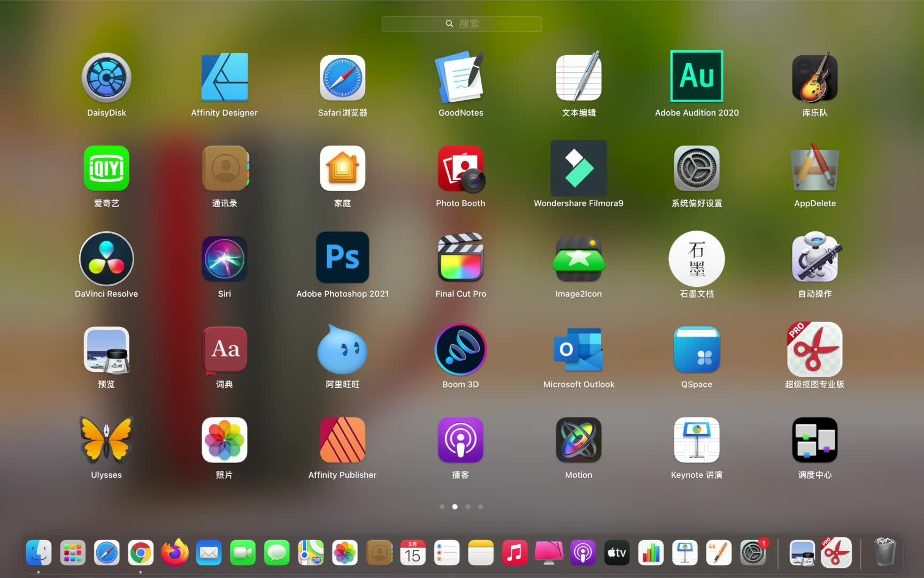Open 调度中心 (Mission Control)
924x578 pixels.
(x=815, y=440)
